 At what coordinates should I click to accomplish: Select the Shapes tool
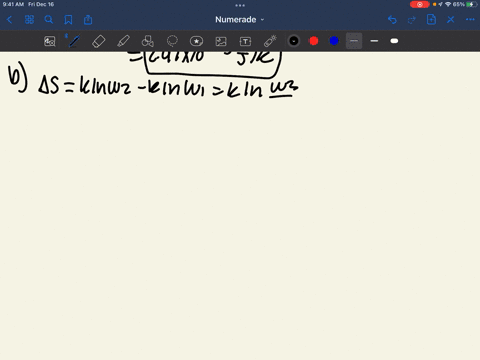[148, 41]
